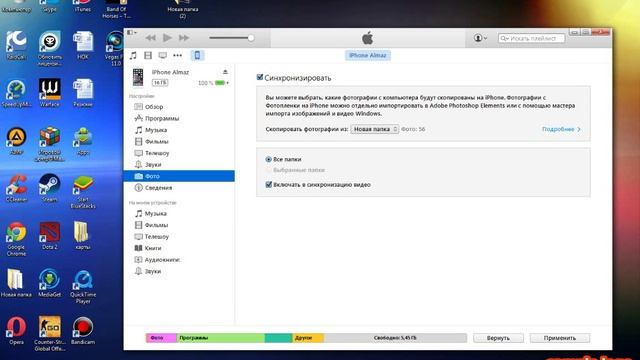640x360 pixels.
Task: Open Skype desktop shortcut
Action: click(x=49, y=7)
